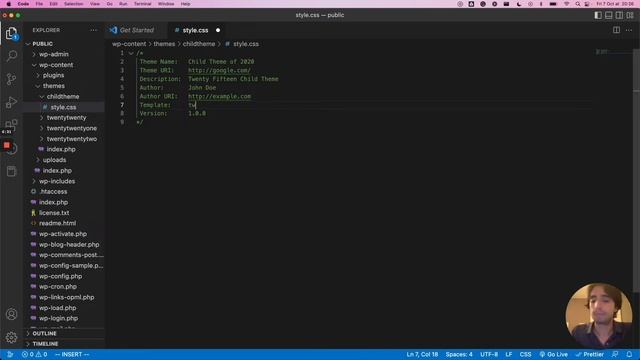Collapse the themes folder

click(x=53, y=86)
